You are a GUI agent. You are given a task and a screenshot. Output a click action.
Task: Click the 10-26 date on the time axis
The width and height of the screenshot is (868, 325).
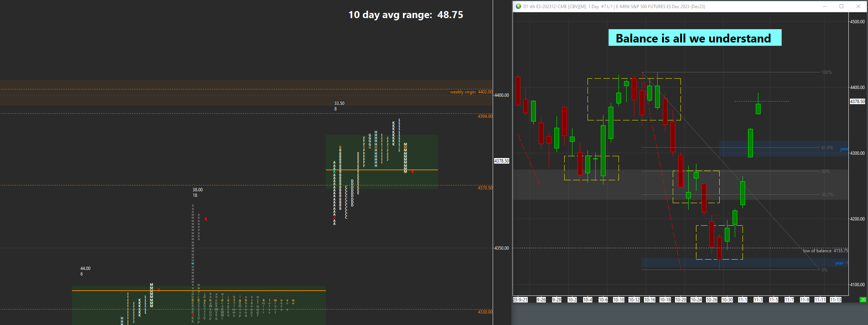click(712, 300)
